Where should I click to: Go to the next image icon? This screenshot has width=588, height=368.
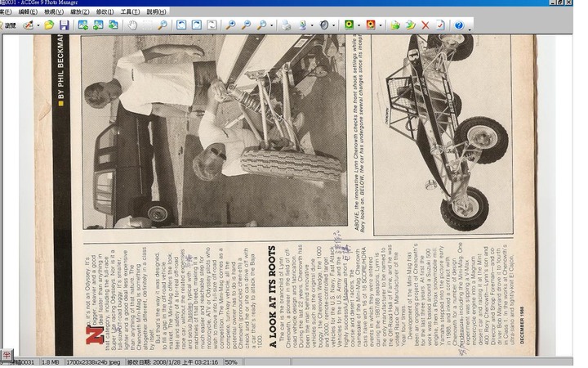pos(98,25)
